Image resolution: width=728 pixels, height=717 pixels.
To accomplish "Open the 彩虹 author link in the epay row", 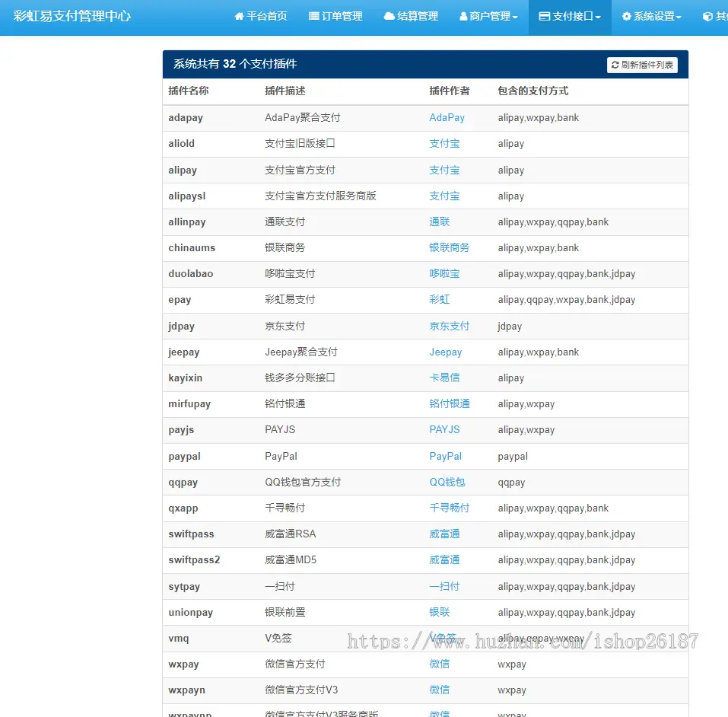I will [x=439, y=300].
